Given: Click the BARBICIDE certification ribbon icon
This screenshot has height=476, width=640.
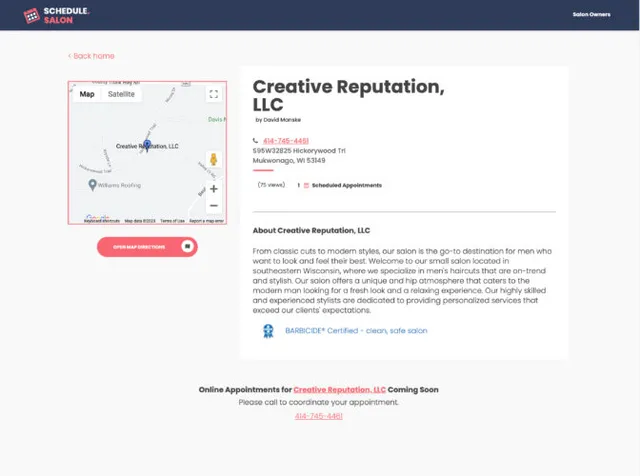Looking at the screenshot, I should (268, 331).
